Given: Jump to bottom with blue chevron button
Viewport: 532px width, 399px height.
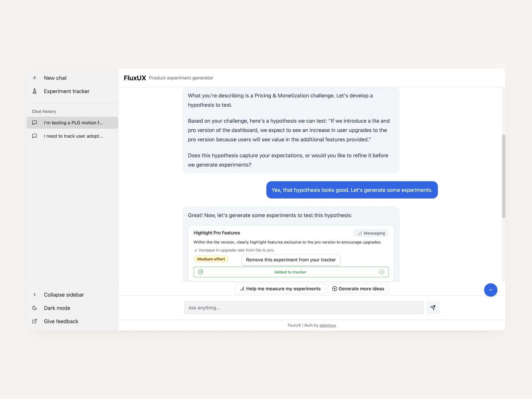Looking at the screenshot, I should pos(491,290).
